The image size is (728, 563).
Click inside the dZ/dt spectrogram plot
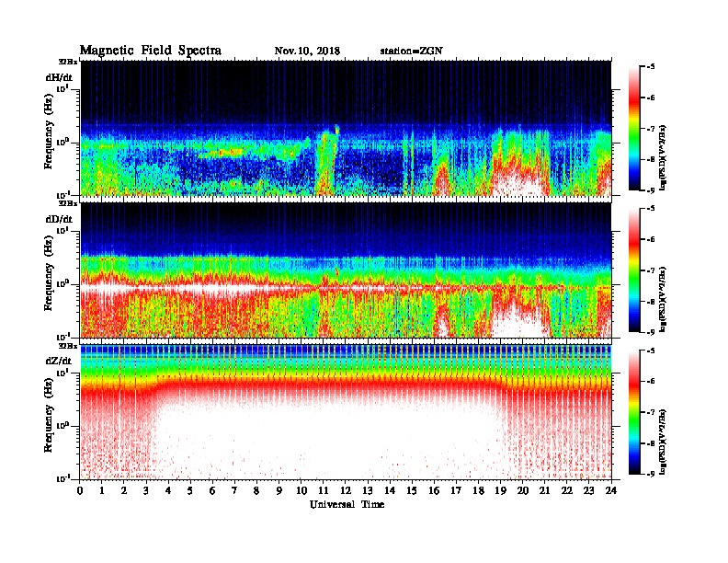pyautogui.click(x=346, y=412)
